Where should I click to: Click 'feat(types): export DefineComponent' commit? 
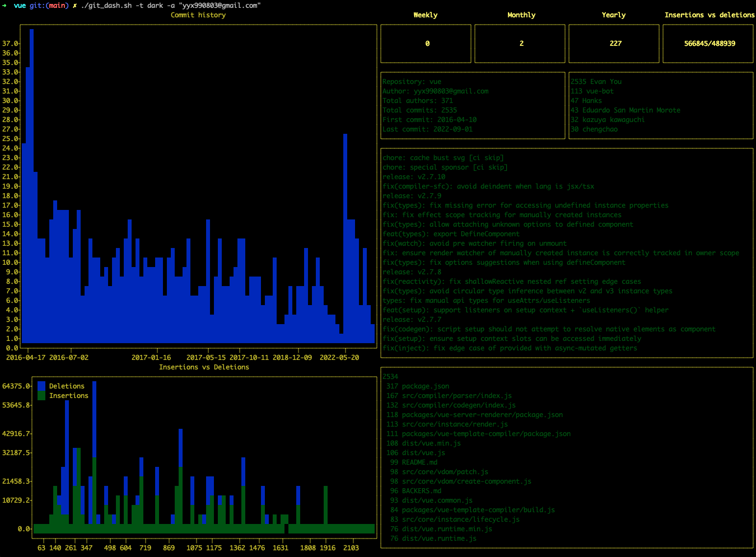451,234
